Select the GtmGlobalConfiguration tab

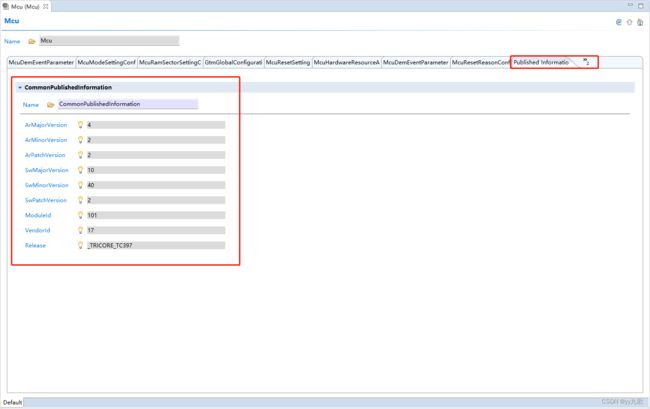coord(233,62)
